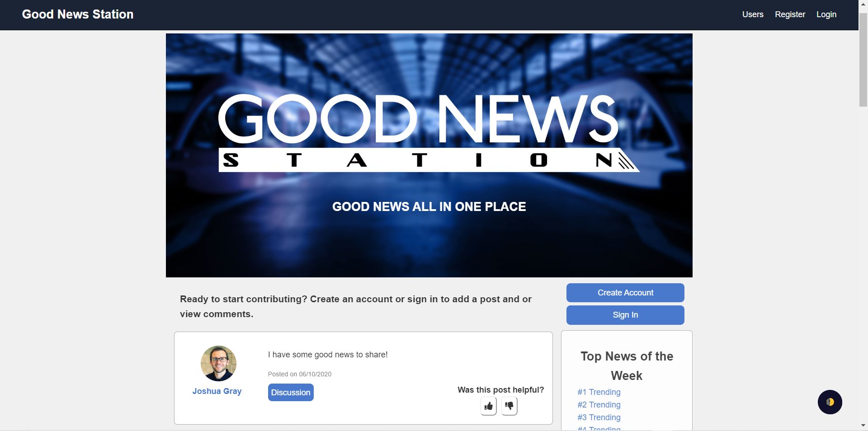
Task: Click the Good News Station brand title
Action: point(78,14)
